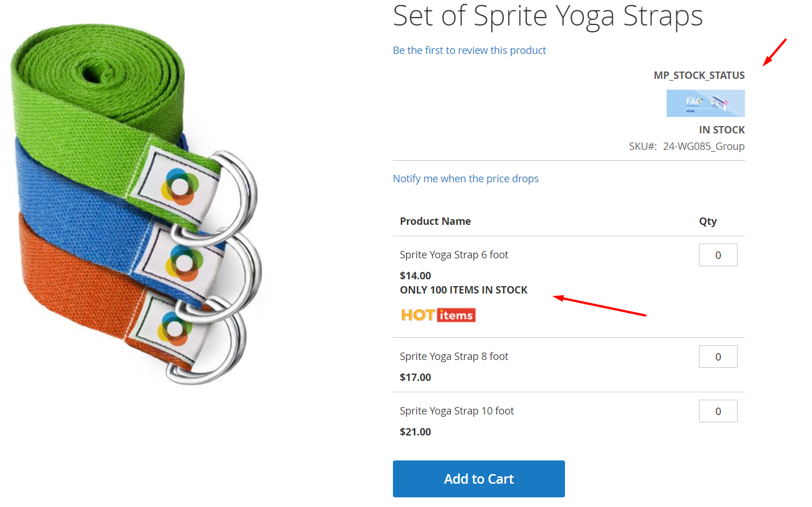Click 'Notify me when the price drops'

point(466,179)
